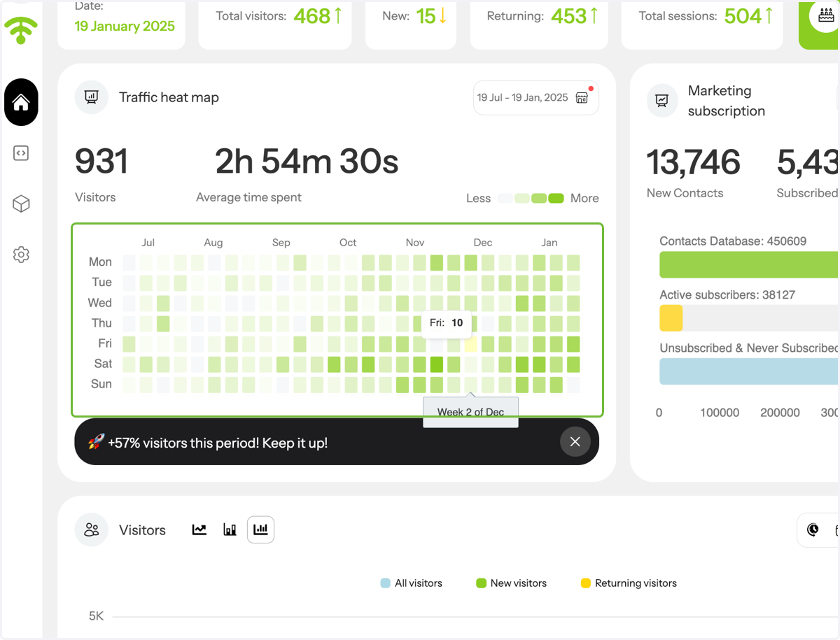840x640 pixels.
Task: Click the yellow Active subscribers bar
Action: tap(671, 318)
